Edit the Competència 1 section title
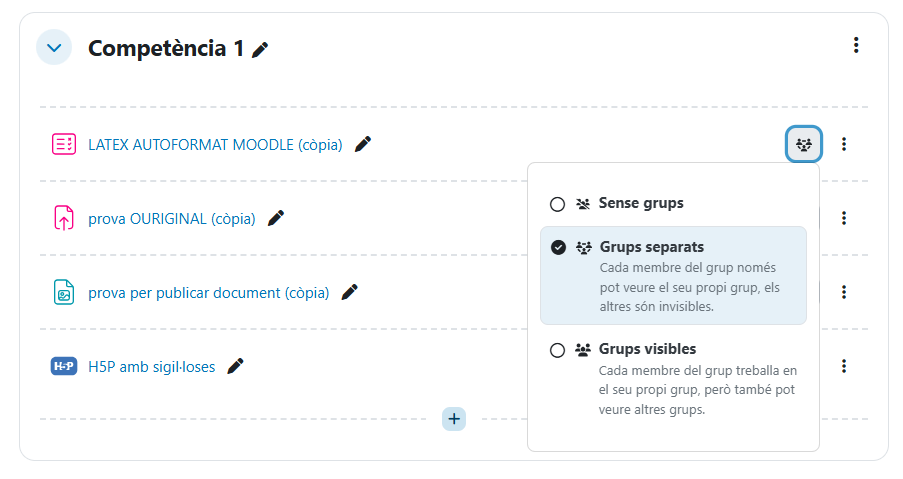This screenshot has width=903, height=479. (x=260, y=49)
